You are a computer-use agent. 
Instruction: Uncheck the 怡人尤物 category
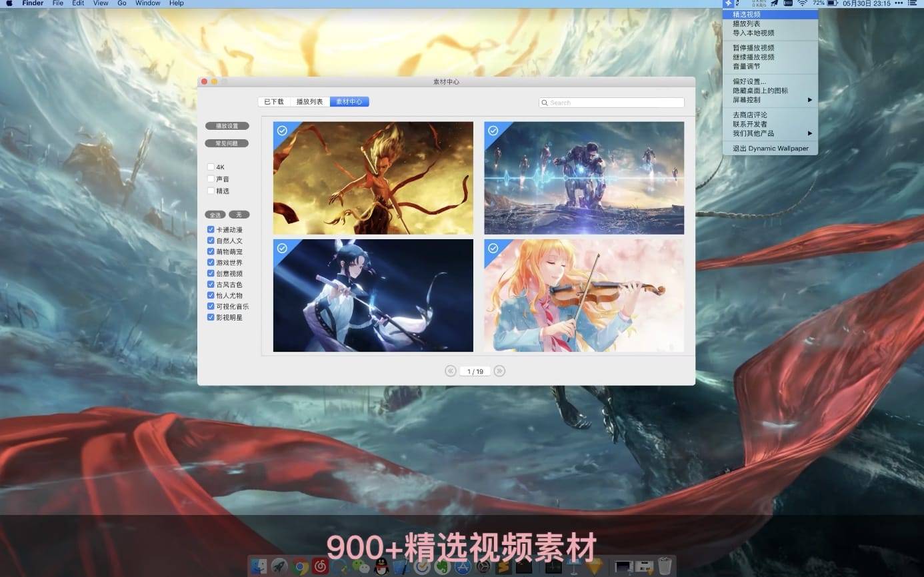(211, 295)
